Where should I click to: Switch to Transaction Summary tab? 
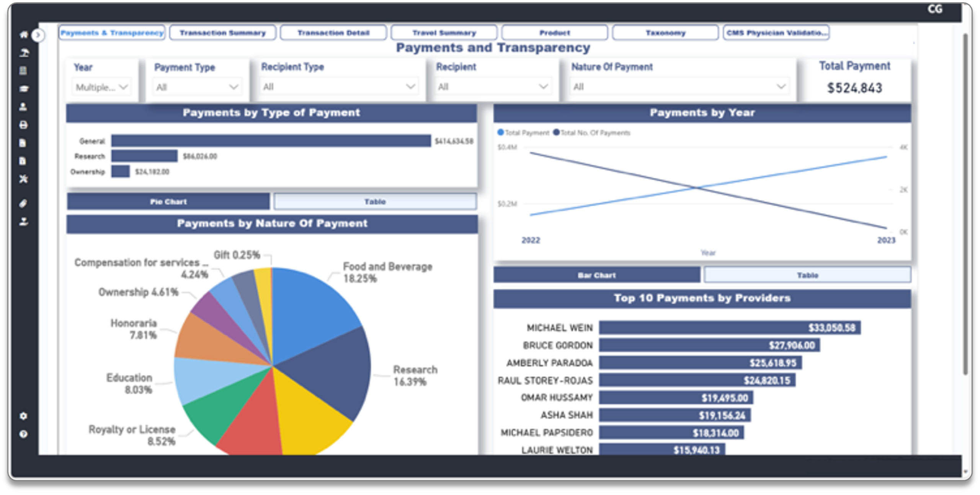click(x=222, y=33)
